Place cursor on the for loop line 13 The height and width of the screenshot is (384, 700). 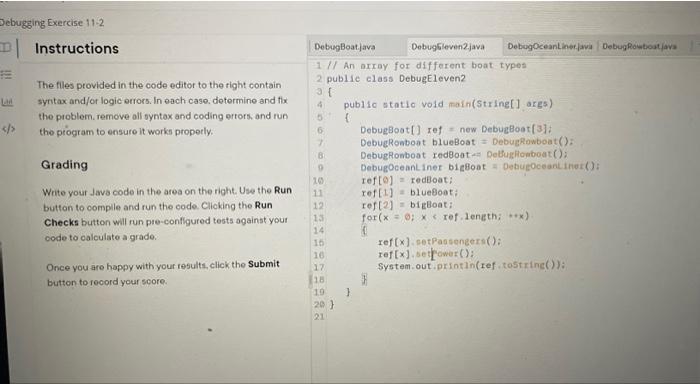coord(445,217)
